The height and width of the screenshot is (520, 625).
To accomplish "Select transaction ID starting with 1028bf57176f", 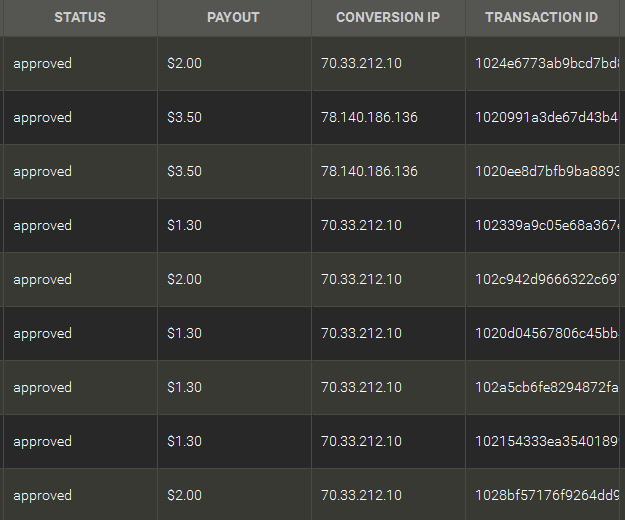I will (548, 496).
